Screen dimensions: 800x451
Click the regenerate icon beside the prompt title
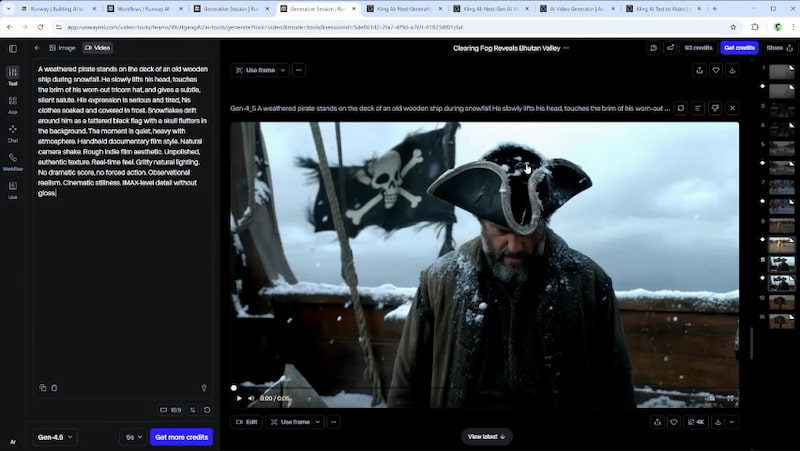click(x=680, y=108)
